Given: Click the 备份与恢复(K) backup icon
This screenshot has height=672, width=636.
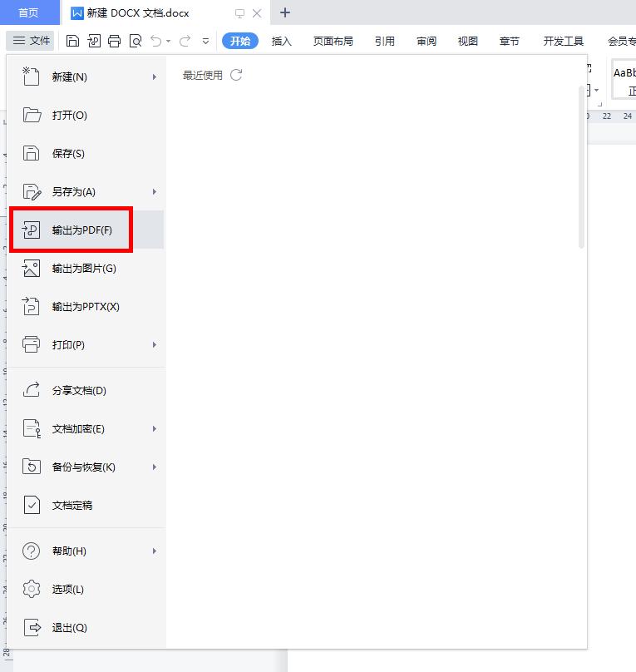Looking at the screenshot, I should (x=32, y=467).
